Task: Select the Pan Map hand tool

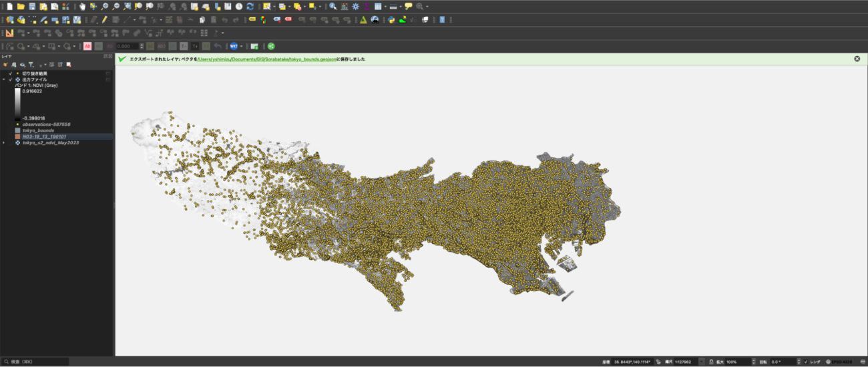Action: pyautogui.click(x=82, y=6)
